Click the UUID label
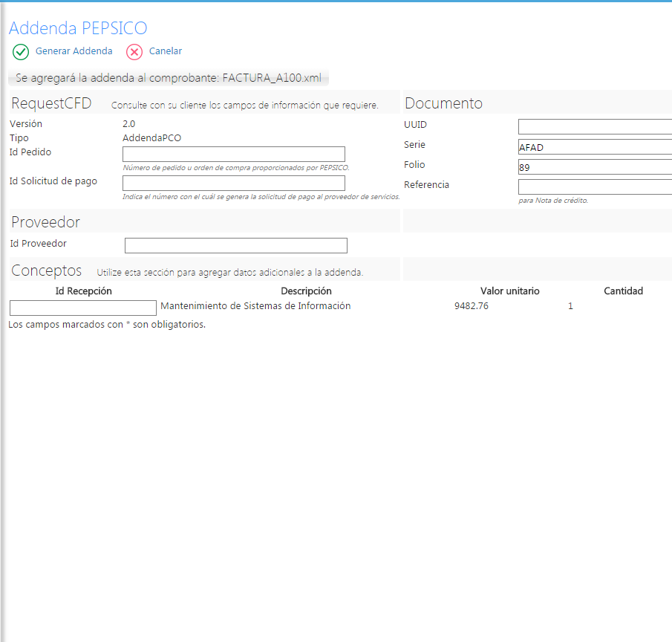This screenshot has height=642, width=672. (x=415, y=125)
